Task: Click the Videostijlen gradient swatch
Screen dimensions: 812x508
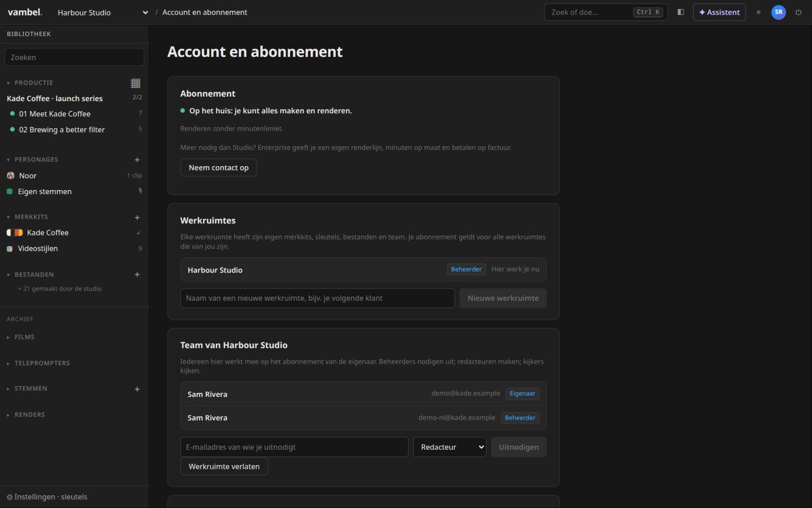Action: [x=9, y=249]
